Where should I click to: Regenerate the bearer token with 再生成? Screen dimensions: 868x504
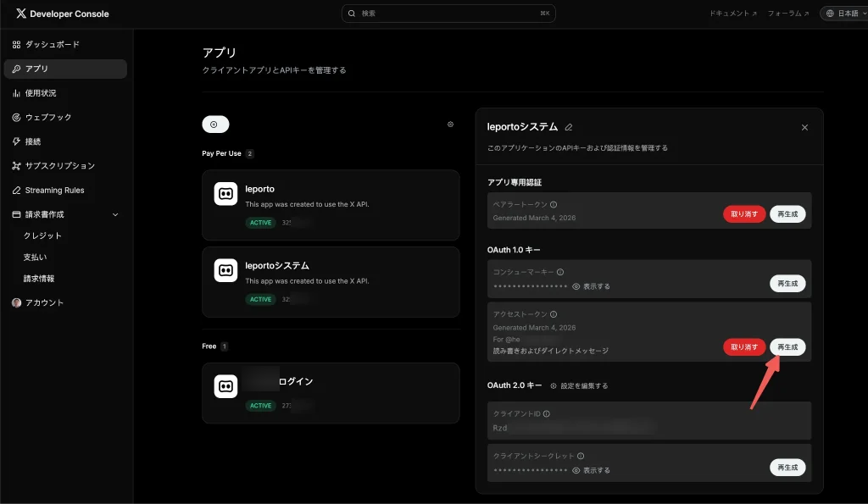787,214
